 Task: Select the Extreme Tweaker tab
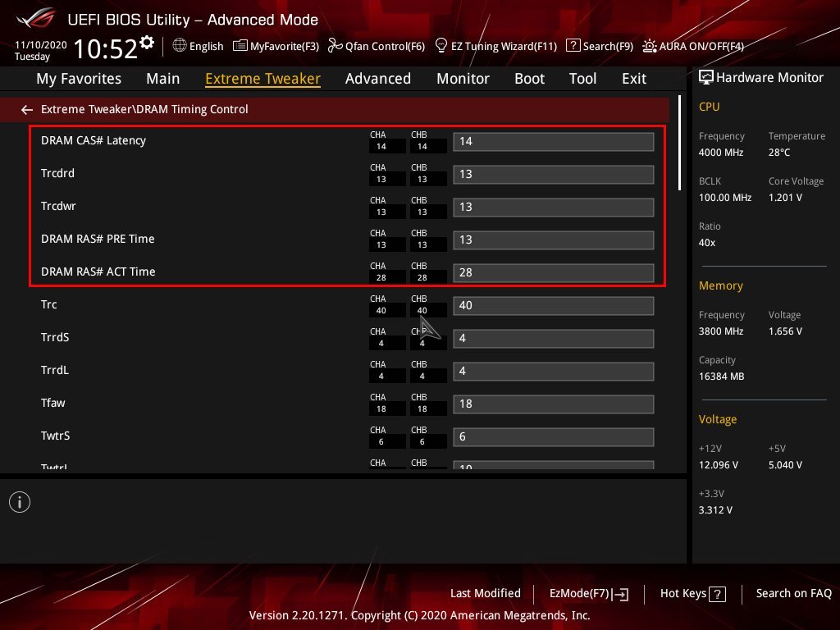(x=263, y=79)
